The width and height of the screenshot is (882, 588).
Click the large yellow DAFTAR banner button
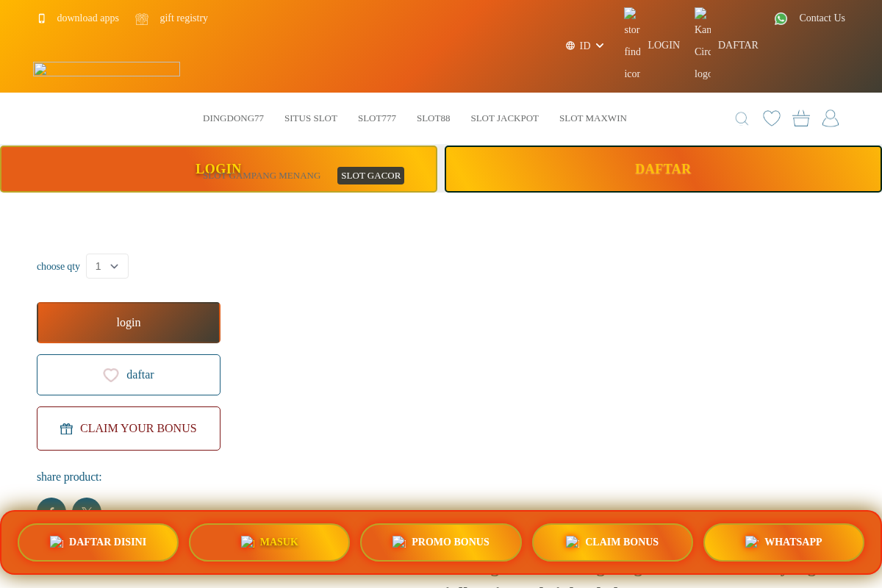coord(663,169)
